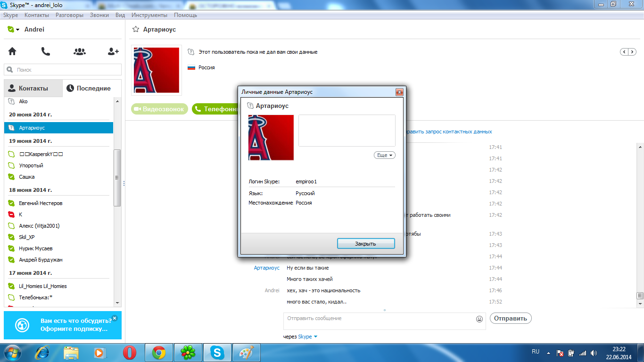Open the Звонки menu
The height and width of the screenshot is (362, 644).
point(99,15)
